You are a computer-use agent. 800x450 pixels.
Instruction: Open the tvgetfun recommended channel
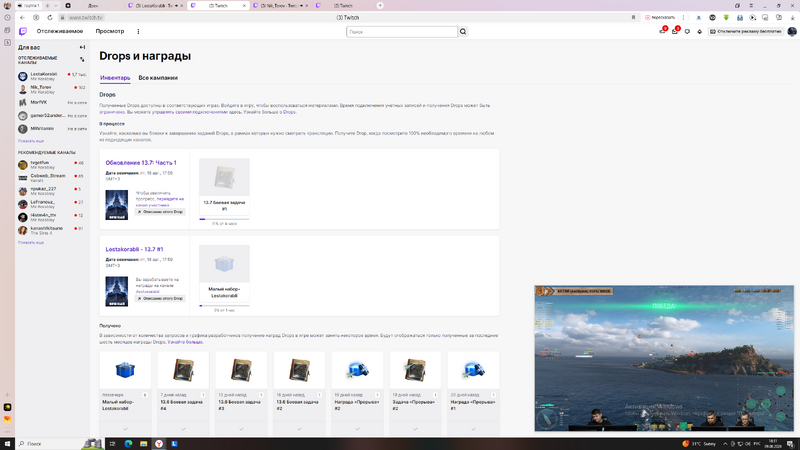tap(52, 164)
